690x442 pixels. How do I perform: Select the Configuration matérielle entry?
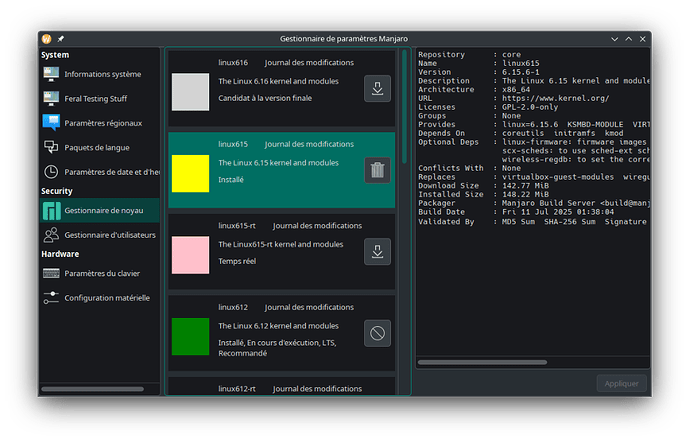pos(100,298)
